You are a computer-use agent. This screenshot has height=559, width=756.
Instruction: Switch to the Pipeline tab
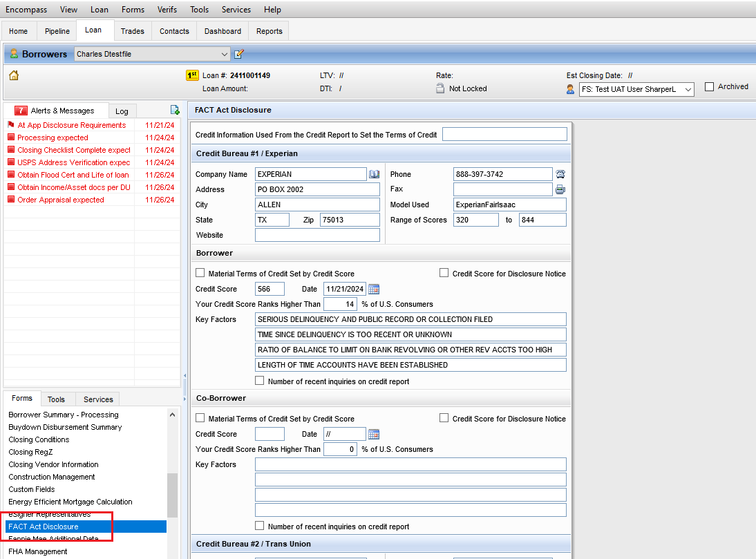(x=57, y=31)
